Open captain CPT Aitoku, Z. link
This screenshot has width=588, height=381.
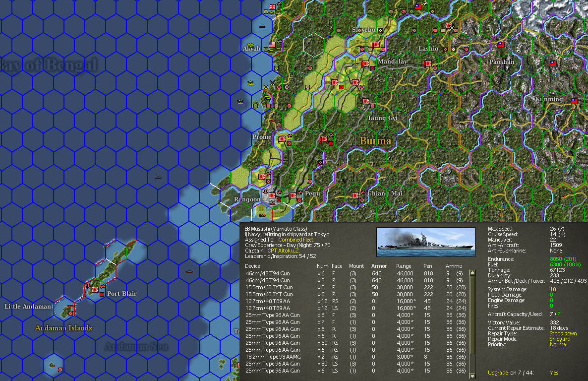click(283, 251)
